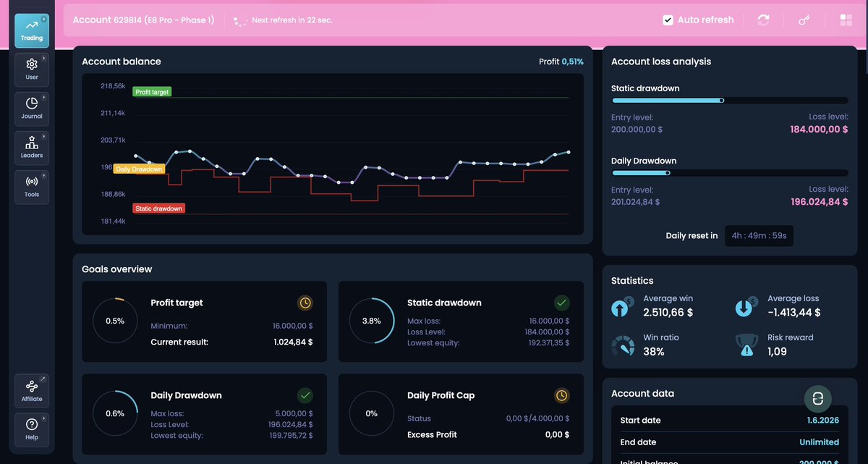Open the Trading section in sidebar
Viewport: 868px width, 464px height.
pos(32,30)
